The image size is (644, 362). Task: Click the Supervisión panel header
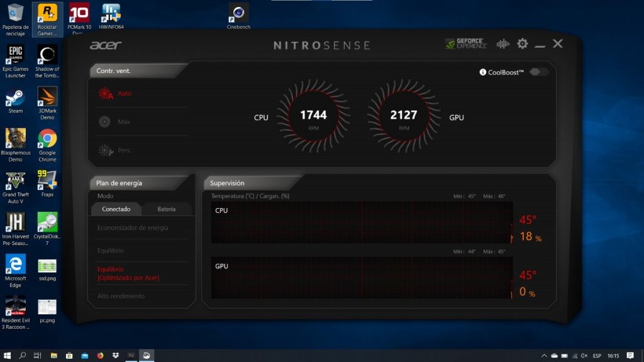tap(253, 183)
